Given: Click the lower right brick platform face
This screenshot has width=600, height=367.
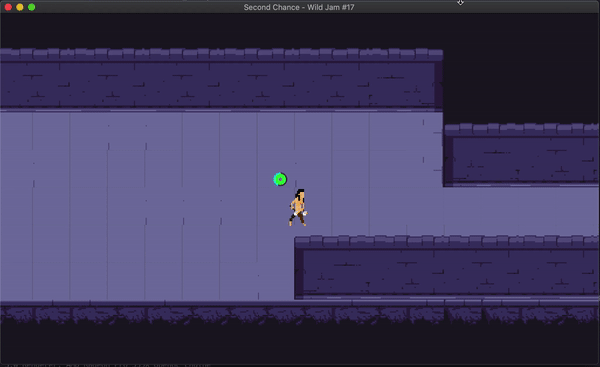Looking at the screenshot, I should pos(447,272).
